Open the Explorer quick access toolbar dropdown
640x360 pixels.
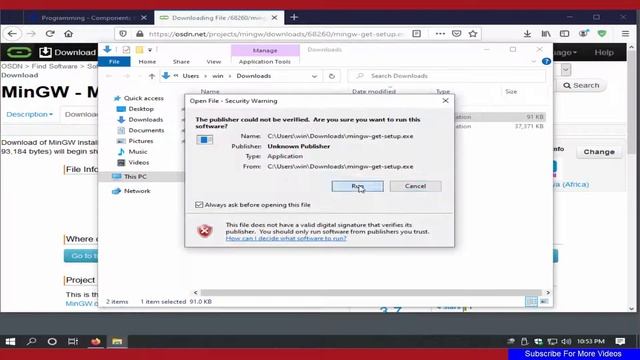click(x=150, y=50)
